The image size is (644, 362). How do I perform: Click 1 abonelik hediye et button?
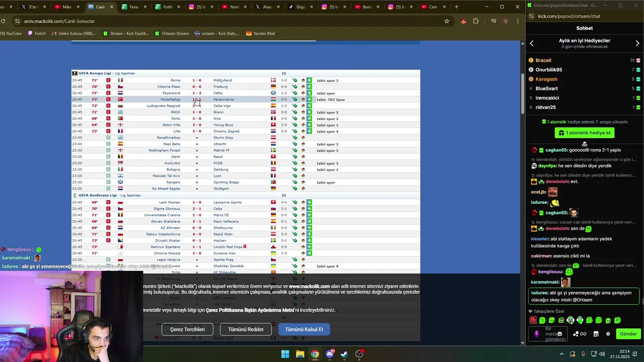[585, 133]
